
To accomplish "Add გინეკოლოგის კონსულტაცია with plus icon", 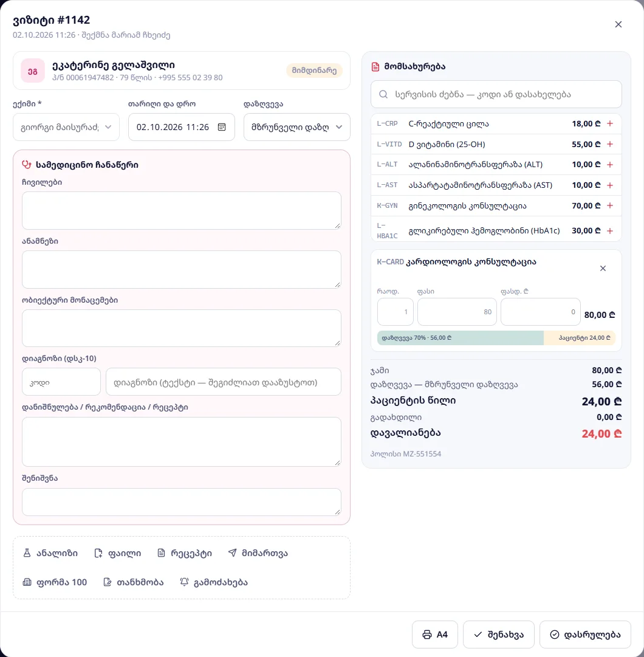I will coord(609,206).
